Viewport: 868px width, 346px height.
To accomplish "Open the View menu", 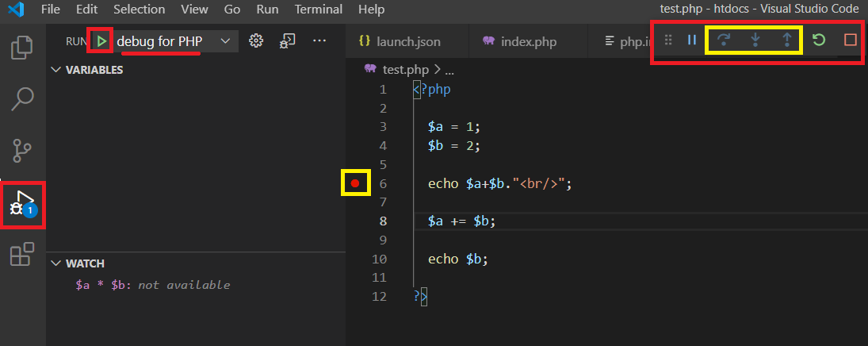I will click(x=194, y=10).
